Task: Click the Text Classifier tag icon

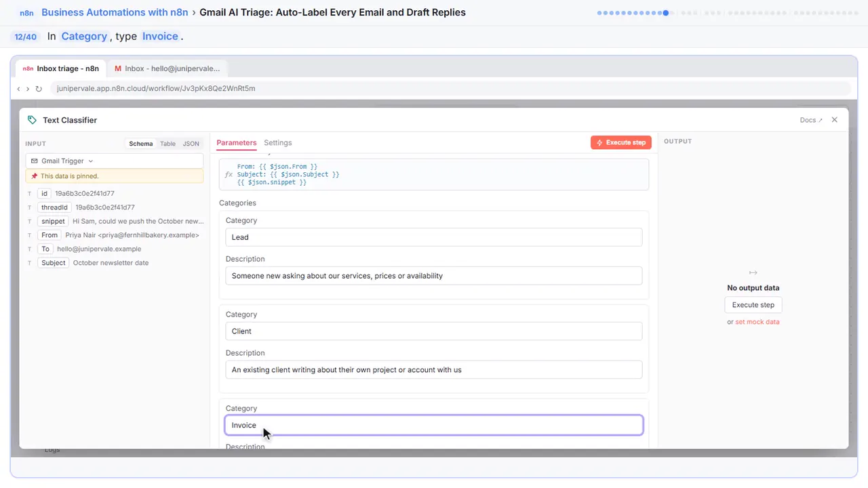Action: [32, 120]
